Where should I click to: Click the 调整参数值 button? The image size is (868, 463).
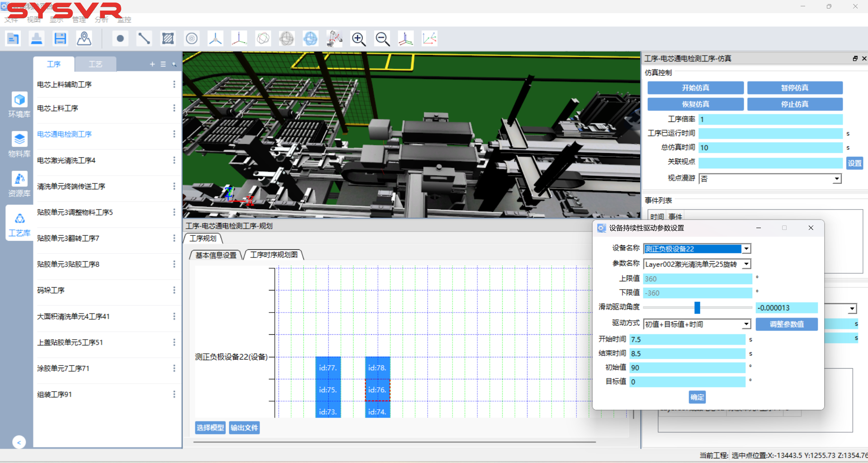[787, 324]
